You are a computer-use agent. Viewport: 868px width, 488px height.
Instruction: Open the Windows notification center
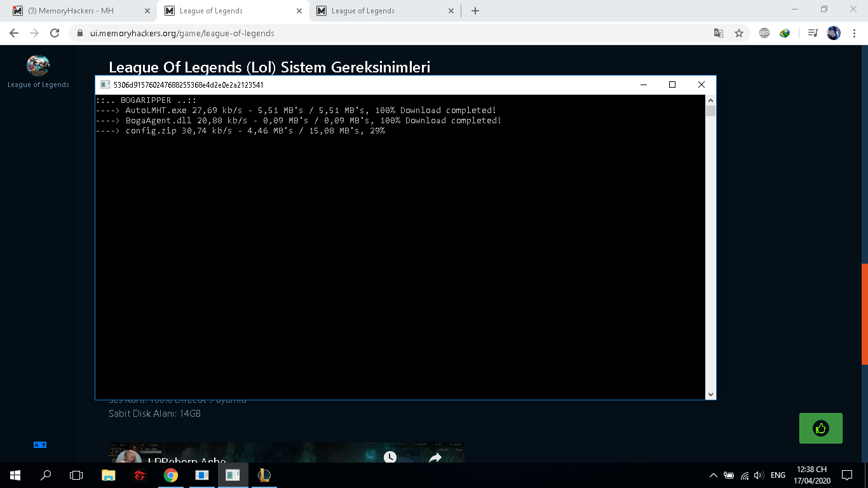[847, 475]
